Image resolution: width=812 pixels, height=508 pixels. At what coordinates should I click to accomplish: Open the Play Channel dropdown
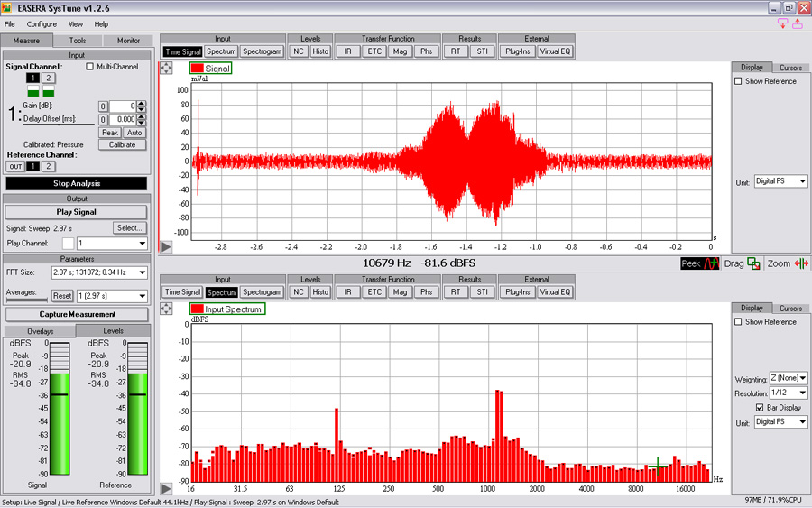[x=112, y=244]
